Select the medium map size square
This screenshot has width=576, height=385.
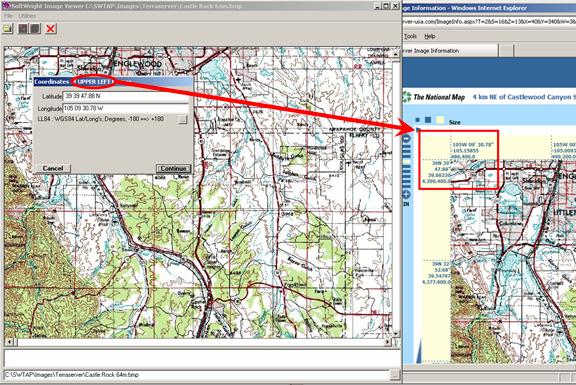coord(428,120)
